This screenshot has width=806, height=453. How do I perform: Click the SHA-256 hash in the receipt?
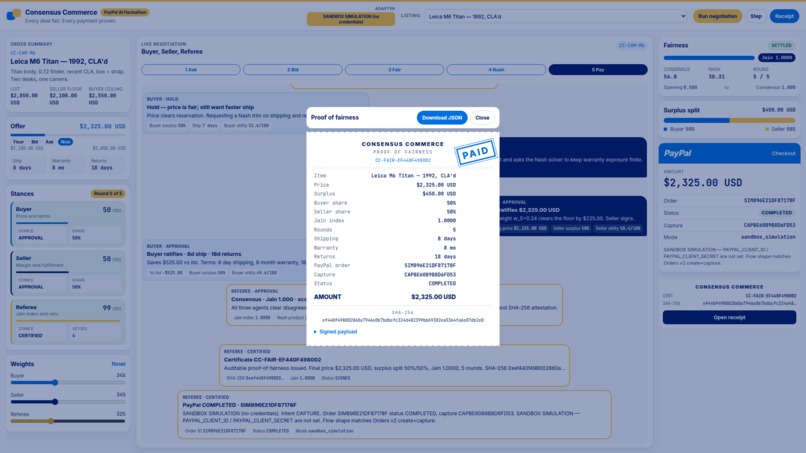tap(402, 320)
